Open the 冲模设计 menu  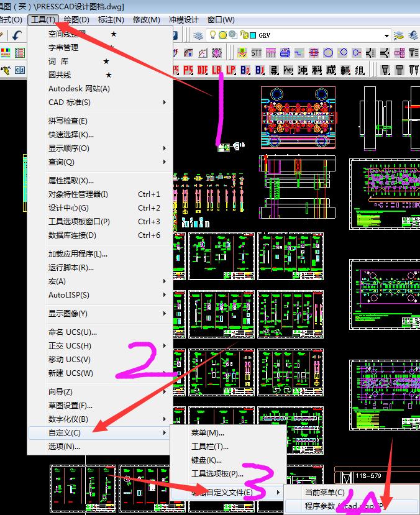click(183, 20)
